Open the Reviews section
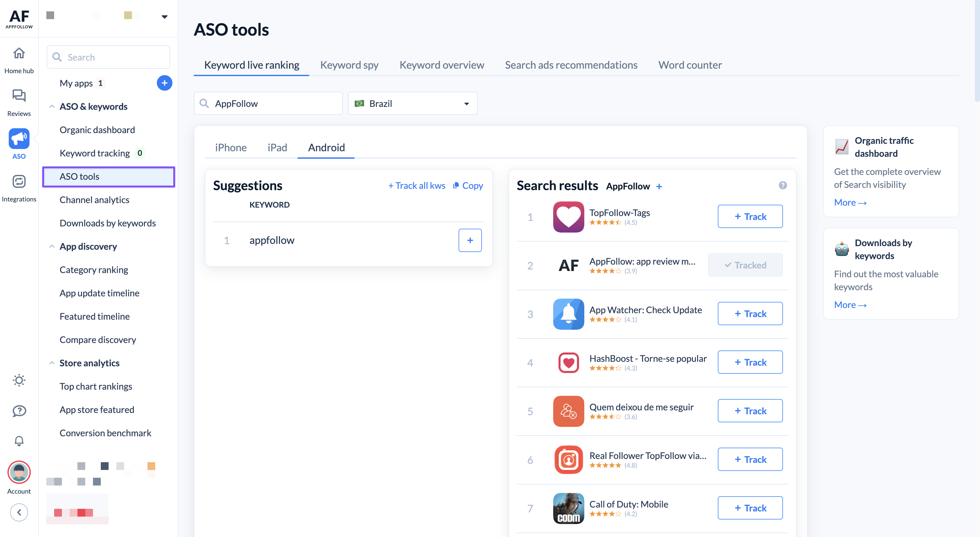 click(x=19, y=100)
